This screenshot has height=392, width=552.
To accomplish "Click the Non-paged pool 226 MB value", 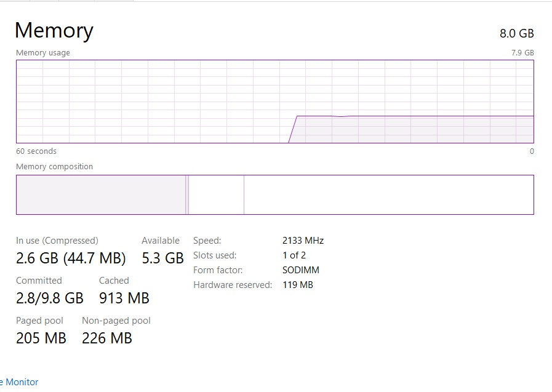I will click(x=107, y=338).
